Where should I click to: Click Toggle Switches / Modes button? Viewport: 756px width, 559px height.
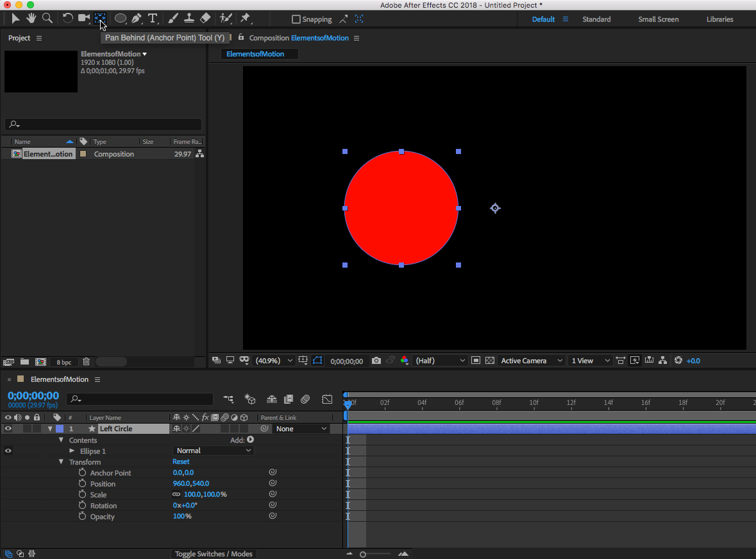[214, 554]
